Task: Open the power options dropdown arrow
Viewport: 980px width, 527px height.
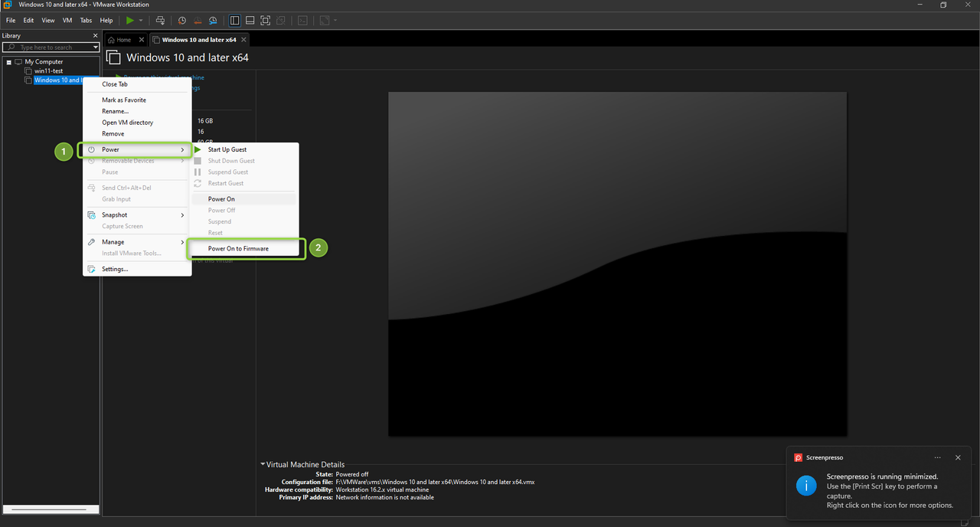Action: click(x=141, y=20)
